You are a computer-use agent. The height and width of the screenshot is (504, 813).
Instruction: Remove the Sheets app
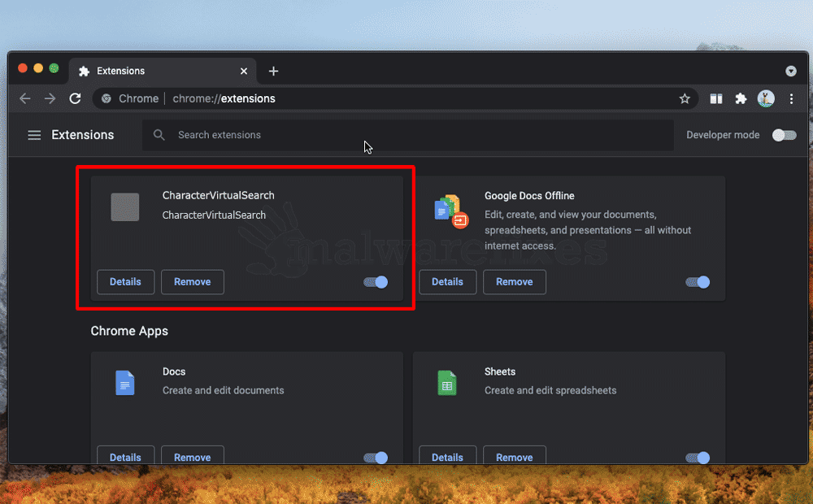point(515,455)
